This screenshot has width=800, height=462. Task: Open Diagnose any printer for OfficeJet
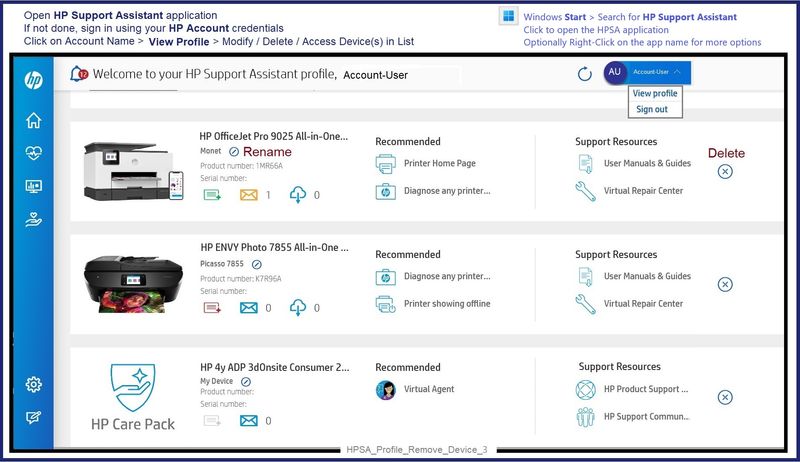pos(447,191)
